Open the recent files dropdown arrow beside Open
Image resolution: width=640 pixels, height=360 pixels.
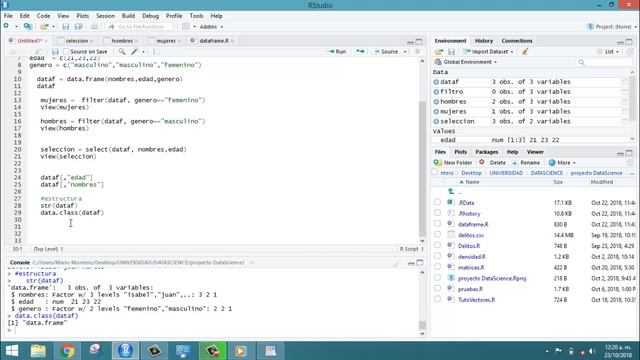click(53, 27)
